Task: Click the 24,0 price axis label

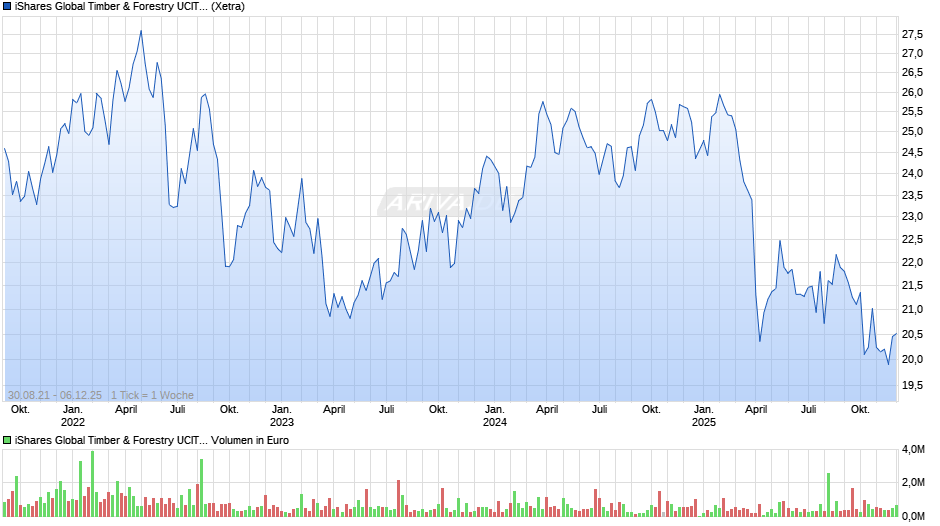Action: [x=912, y=173]
